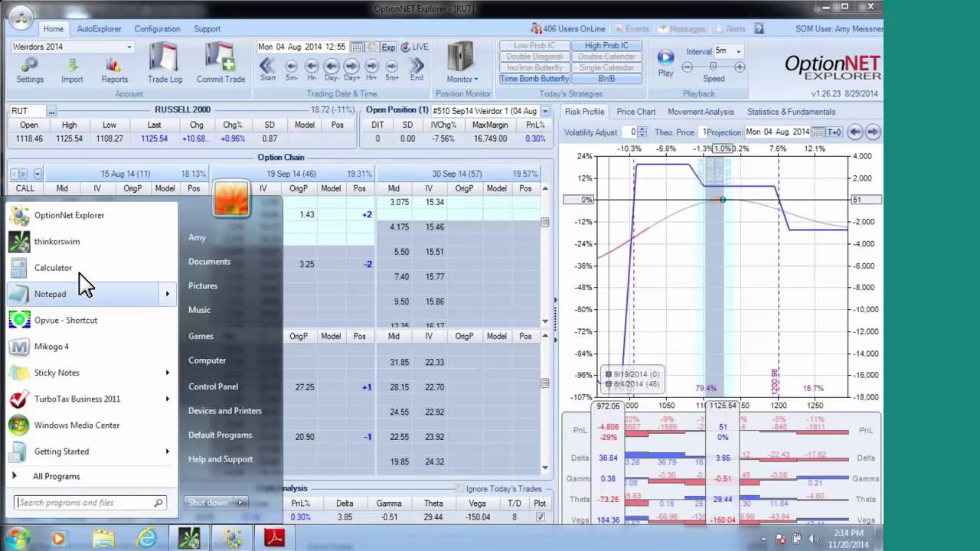Select the BWB strategy
The width and height of the screenshot is (980, 551).
pos(606,79)
